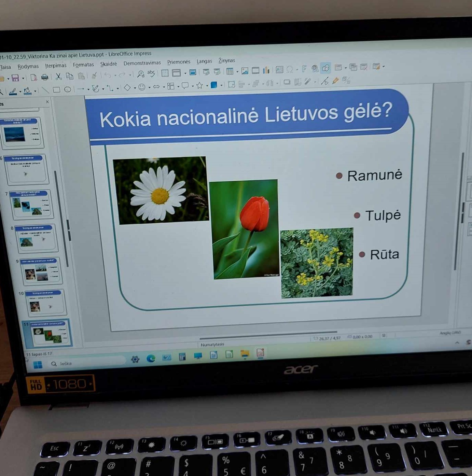This screenshot has width=472, height=476.
Task: Run the spelling check (abc icon)
Action: (x=151, y=73)
